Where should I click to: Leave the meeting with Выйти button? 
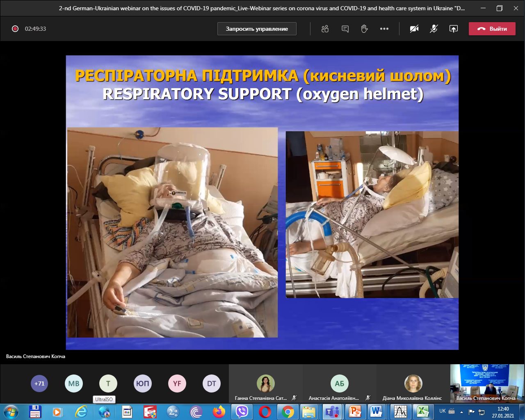click(x=492, y=29)
